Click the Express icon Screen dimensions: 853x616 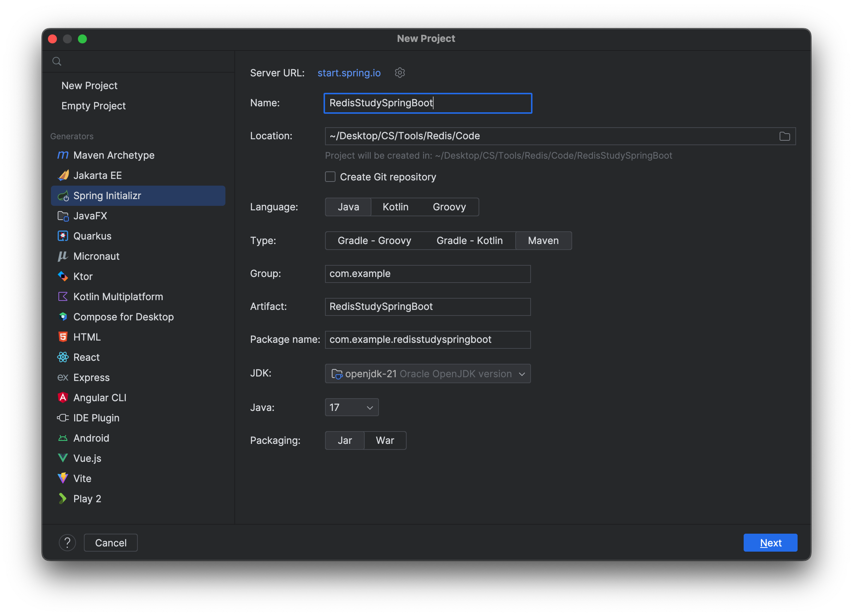pos(63,377)
